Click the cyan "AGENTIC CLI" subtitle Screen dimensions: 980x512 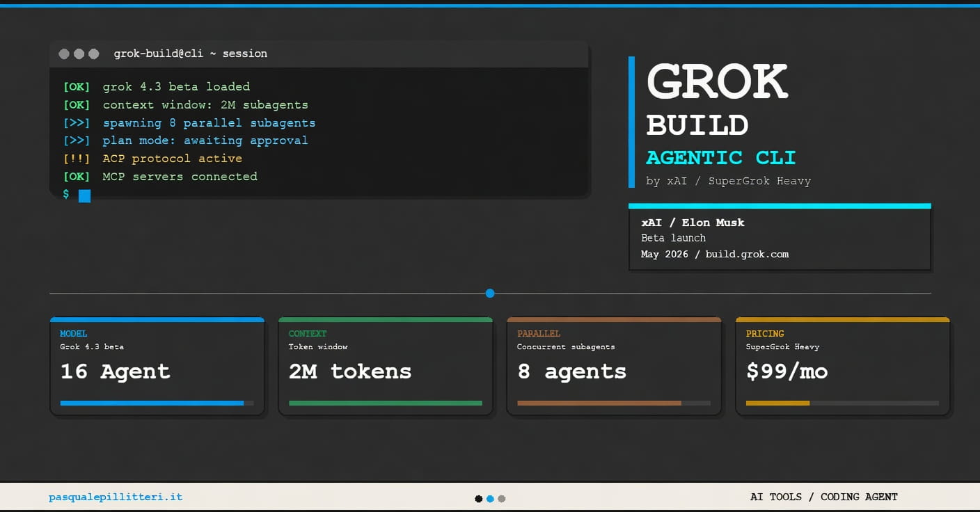pyautogui.click(x=721, y=157)
